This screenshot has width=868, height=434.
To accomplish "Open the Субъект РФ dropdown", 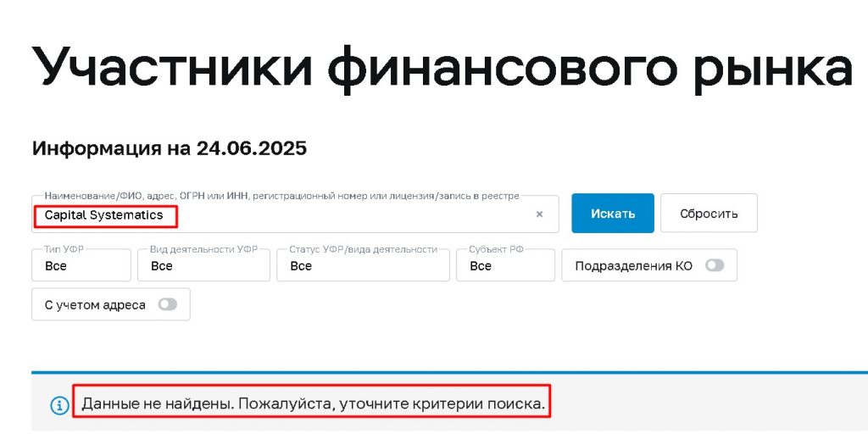I will (x=505, y=265).
